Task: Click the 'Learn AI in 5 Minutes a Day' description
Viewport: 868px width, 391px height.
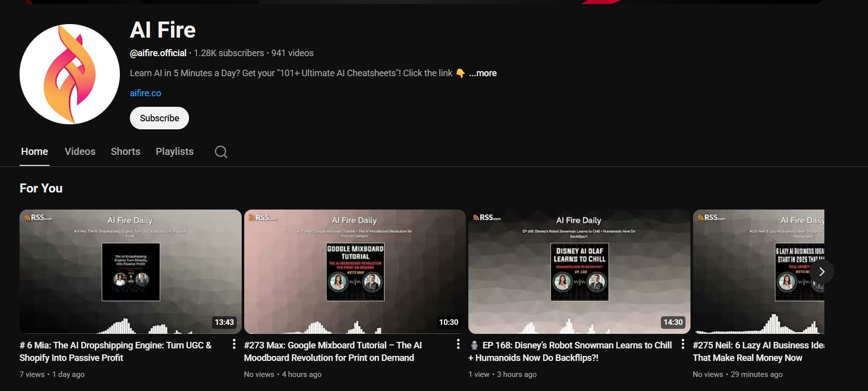Action: (x=297, y=73)
